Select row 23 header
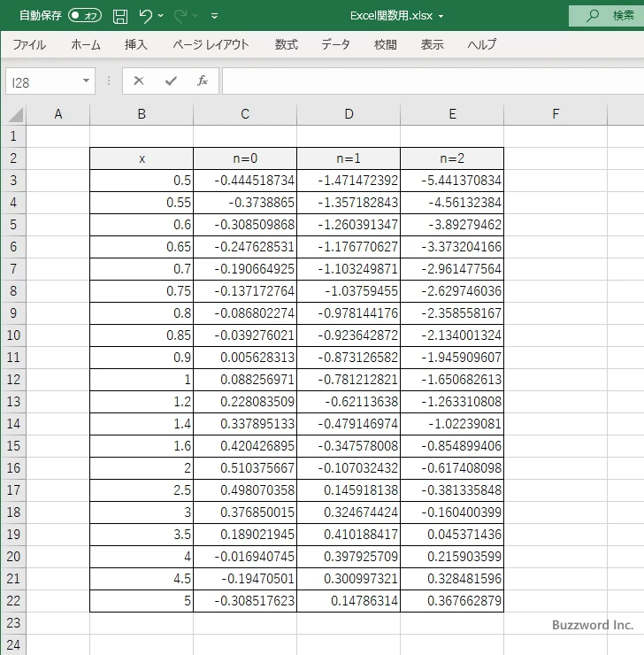This screenshot has width=644, height=655. click(13, 623)
